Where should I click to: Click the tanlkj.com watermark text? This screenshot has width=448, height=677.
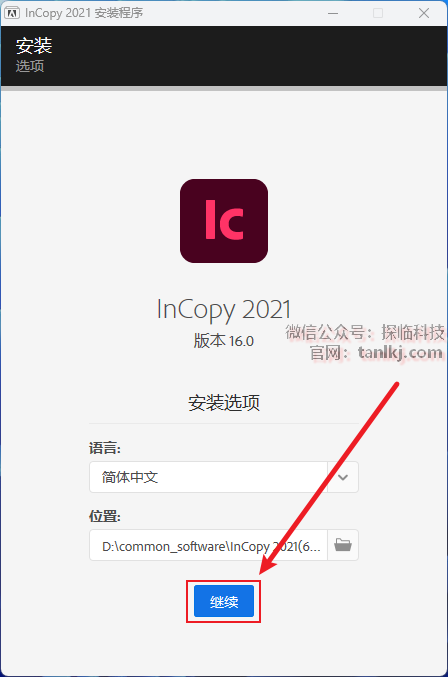coord(400,353)
